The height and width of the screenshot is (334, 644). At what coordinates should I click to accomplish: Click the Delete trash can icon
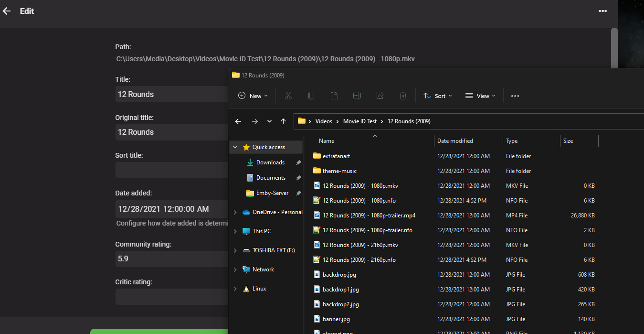pyautogui.click(x=403, y=96)
